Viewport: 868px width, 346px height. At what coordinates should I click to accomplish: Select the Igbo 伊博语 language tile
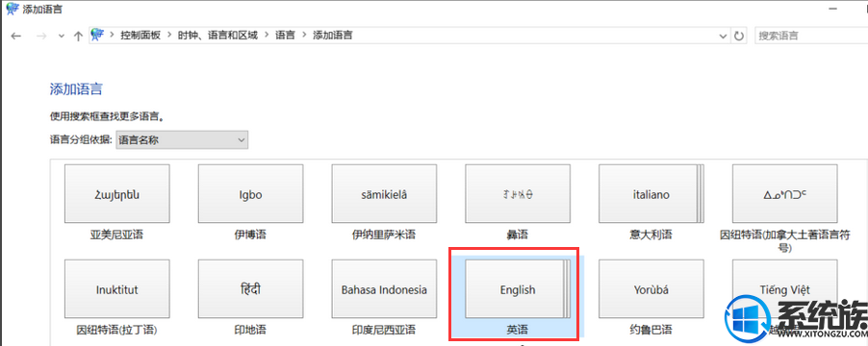click(x=250, y=194)
